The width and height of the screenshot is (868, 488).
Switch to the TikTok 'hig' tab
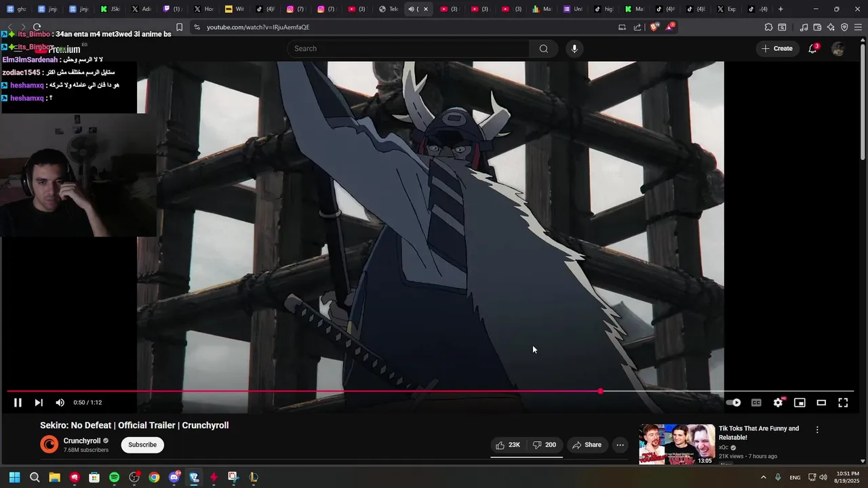[x=604, y=9]
